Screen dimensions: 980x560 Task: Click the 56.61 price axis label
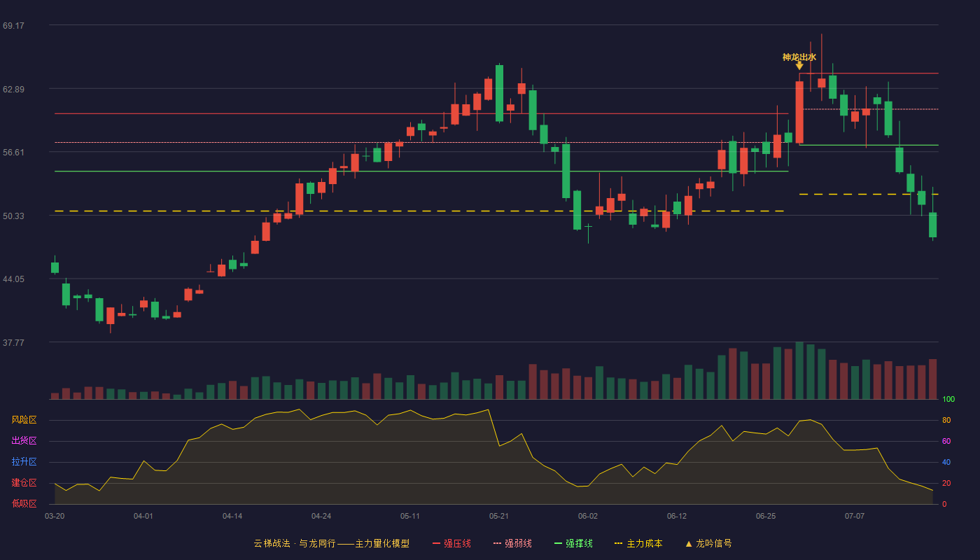(13, 153)
